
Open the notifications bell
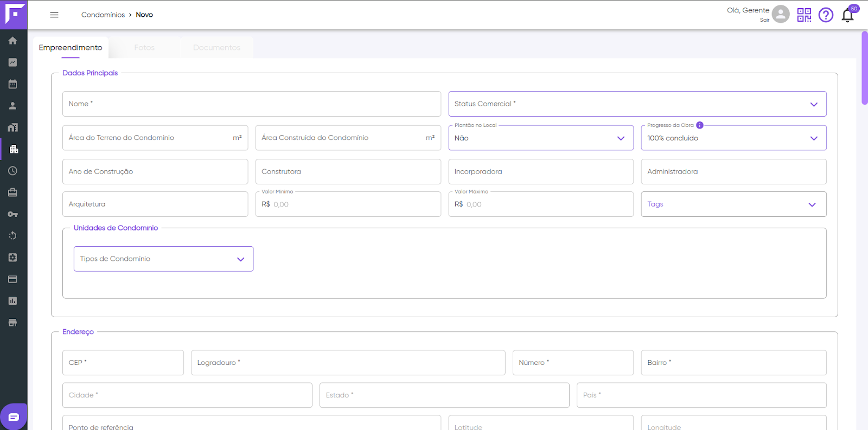pyautogui.click(x=847, y=15)
